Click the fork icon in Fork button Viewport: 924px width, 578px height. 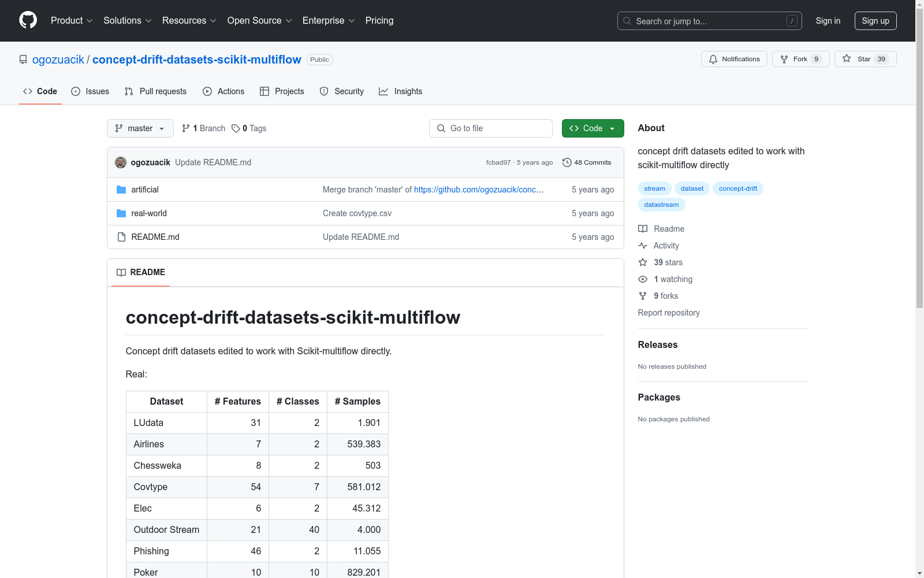pyautogui.click(x=784, y=59)
